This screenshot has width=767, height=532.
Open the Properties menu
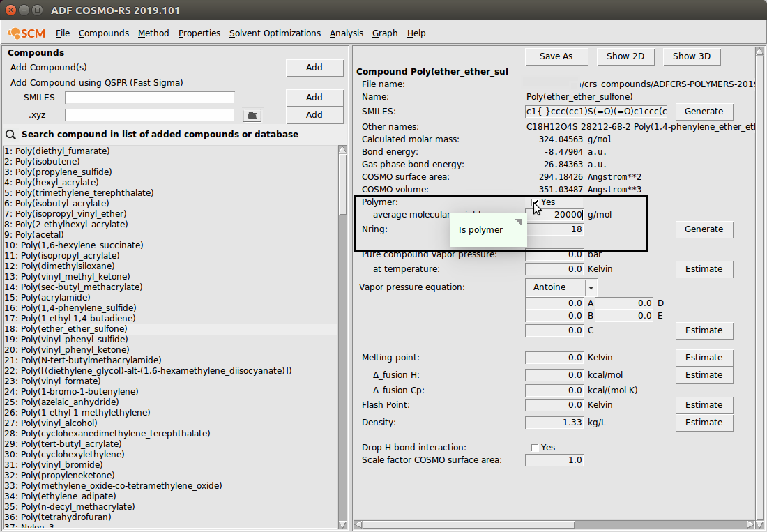[x=199, y=33]
